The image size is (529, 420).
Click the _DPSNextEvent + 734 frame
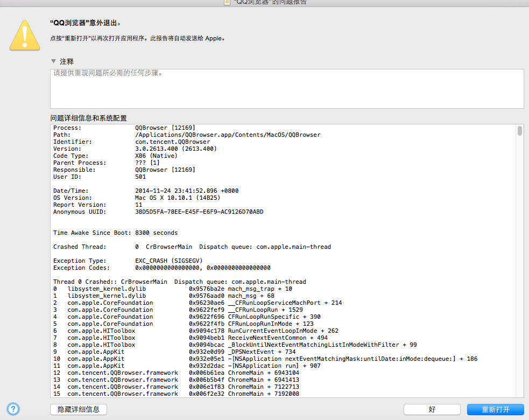pyautogui.click(x=174, y=352)
